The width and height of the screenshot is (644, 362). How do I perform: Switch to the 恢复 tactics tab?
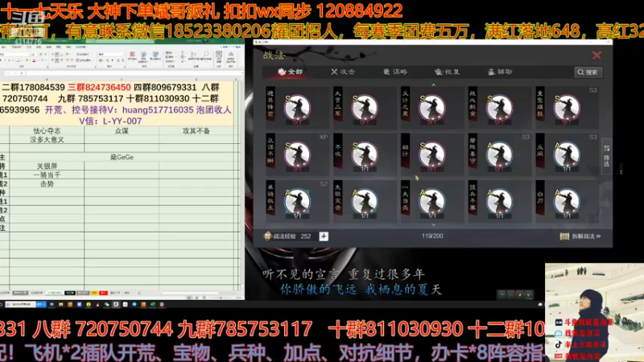[x=448, y=72]
